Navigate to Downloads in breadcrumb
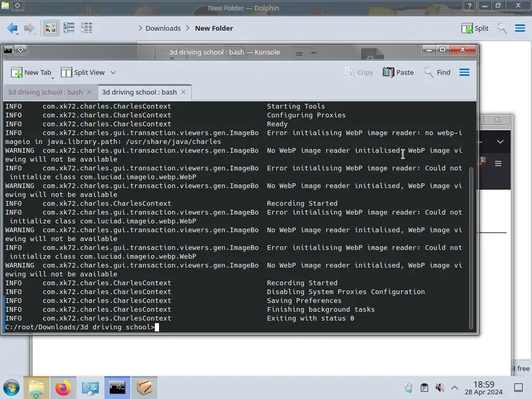 [163, 28]
